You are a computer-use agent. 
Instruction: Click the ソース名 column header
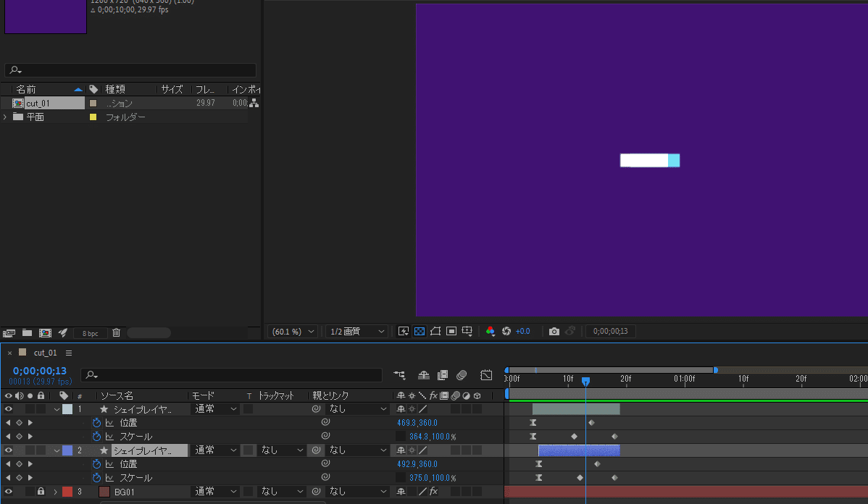coord(117,396)
